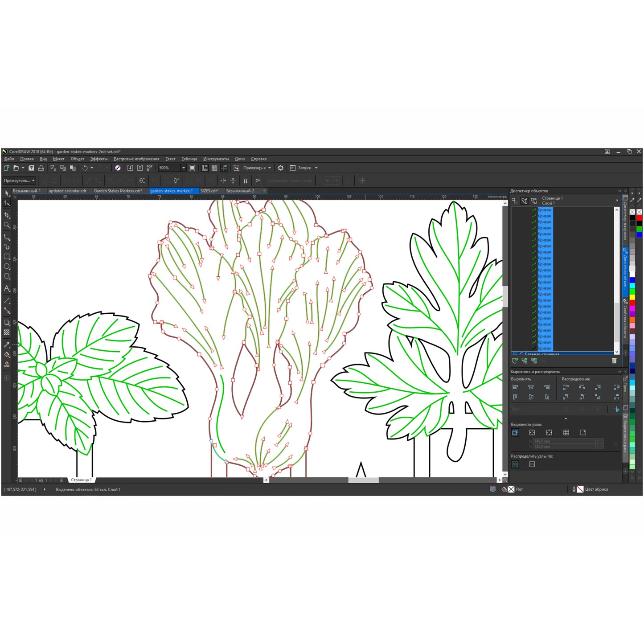Image resolution: width=644 pixels, height=644 pixels.
Task: Open the 'Прямоуголь...' selection mode dropdown
Action: [x=19, y=180]
